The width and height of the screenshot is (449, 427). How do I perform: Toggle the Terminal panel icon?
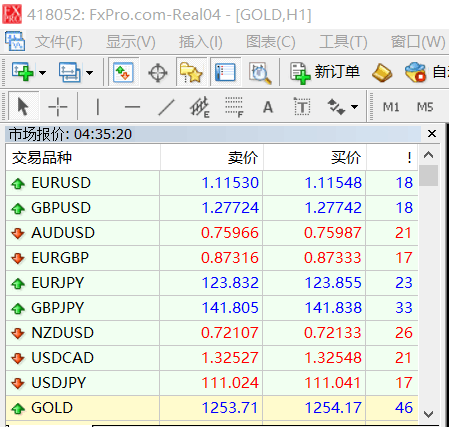225,72
